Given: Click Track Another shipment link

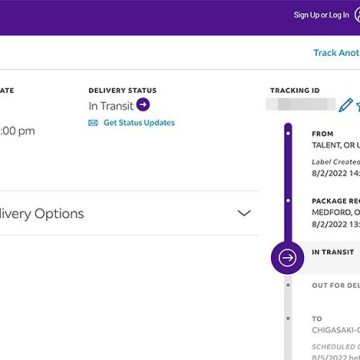Looking at the screenshot, I should point(337,53).
